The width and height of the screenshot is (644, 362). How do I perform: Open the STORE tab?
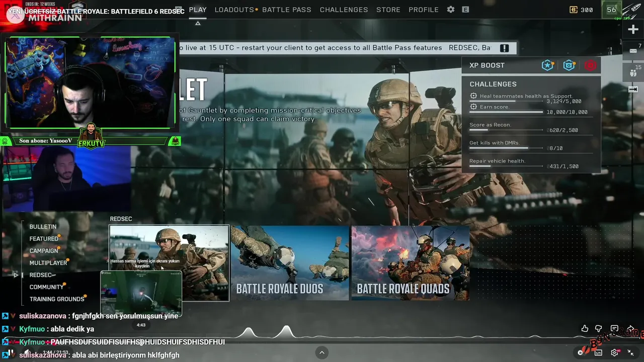pos(388,10)
